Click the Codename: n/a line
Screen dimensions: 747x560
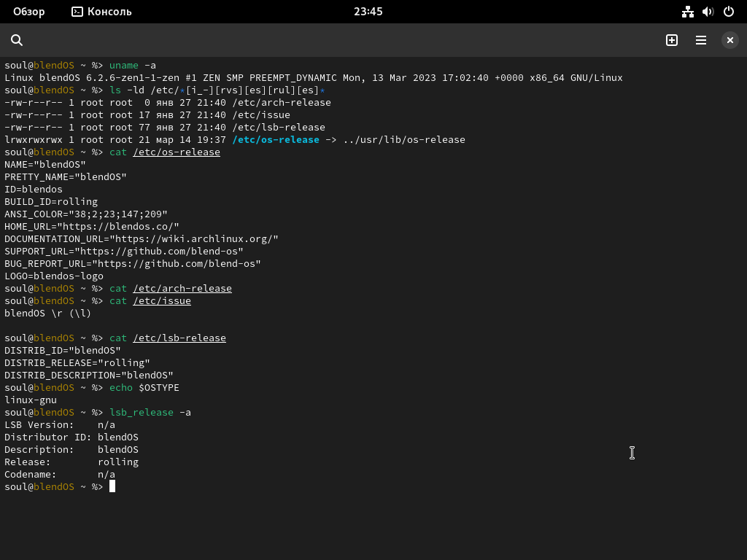click(x=60, y=474)
